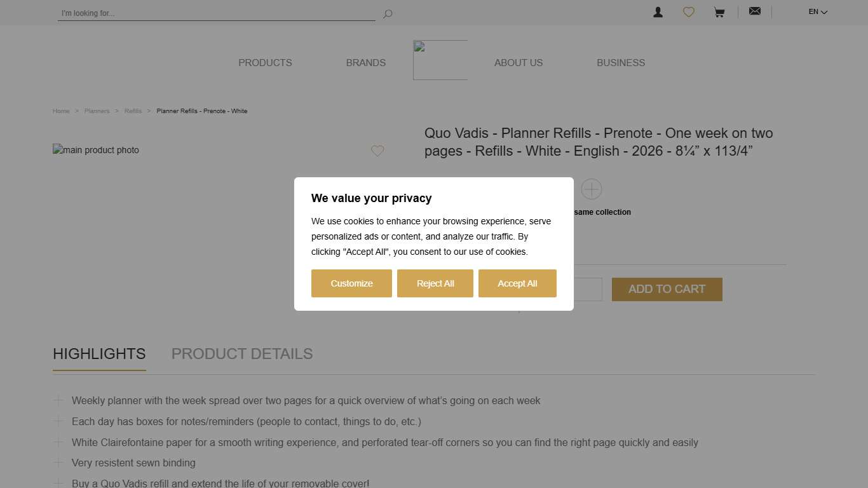Toggle cookie settings via Customize button
This screenshot has width=868, height=488.
tap(351, 283)
